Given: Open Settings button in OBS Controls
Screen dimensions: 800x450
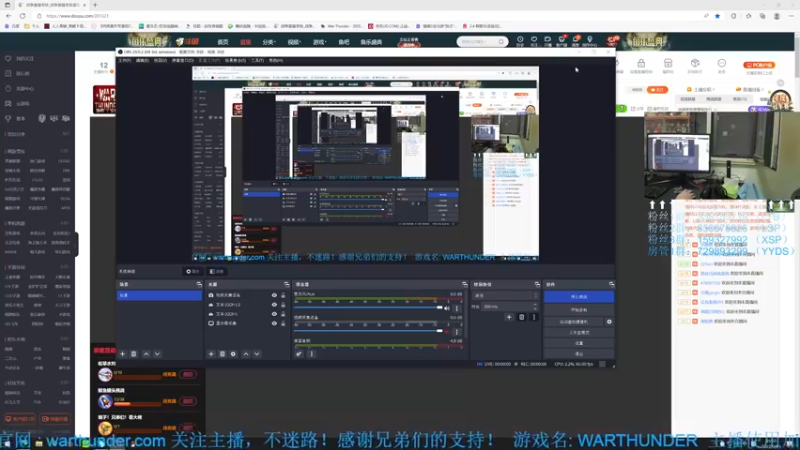Looking at the screenshot, I should 579,343.
